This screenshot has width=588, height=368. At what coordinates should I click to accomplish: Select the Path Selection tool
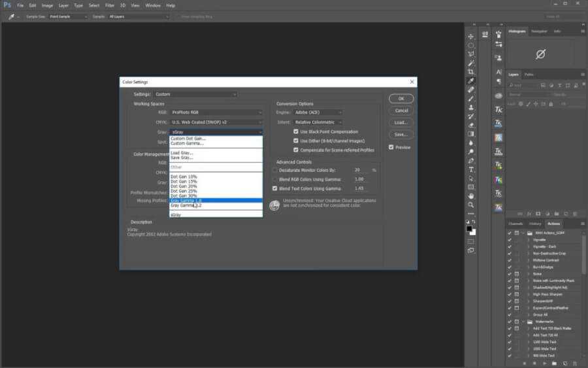point(470,178)
